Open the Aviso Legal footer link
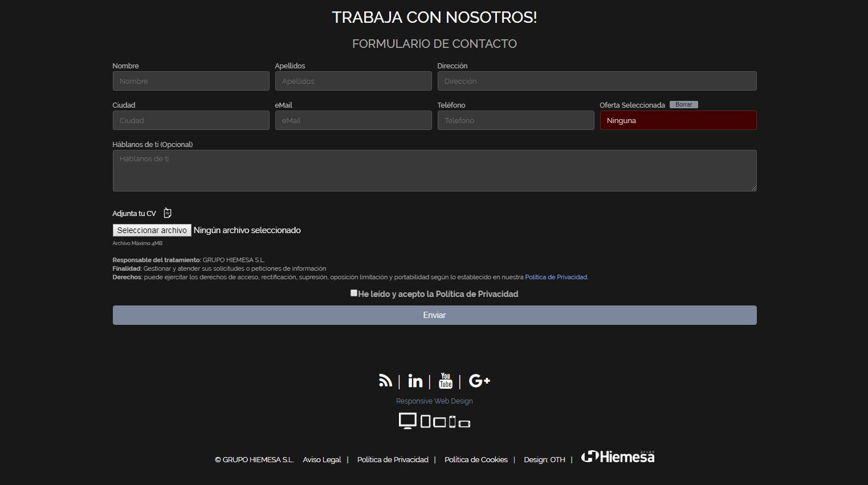The height and width of the screenshot is (485, 868). point(322,460)
